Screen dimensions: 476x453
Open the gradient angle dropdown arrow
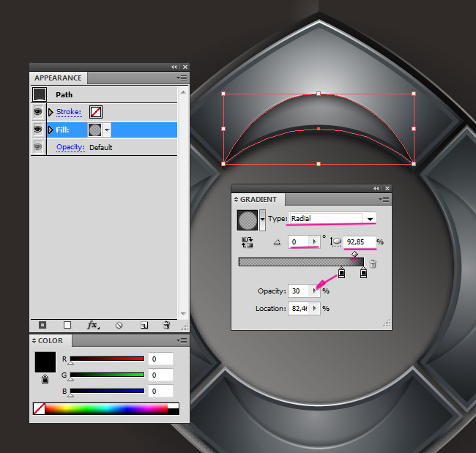(x=314, y=242)
